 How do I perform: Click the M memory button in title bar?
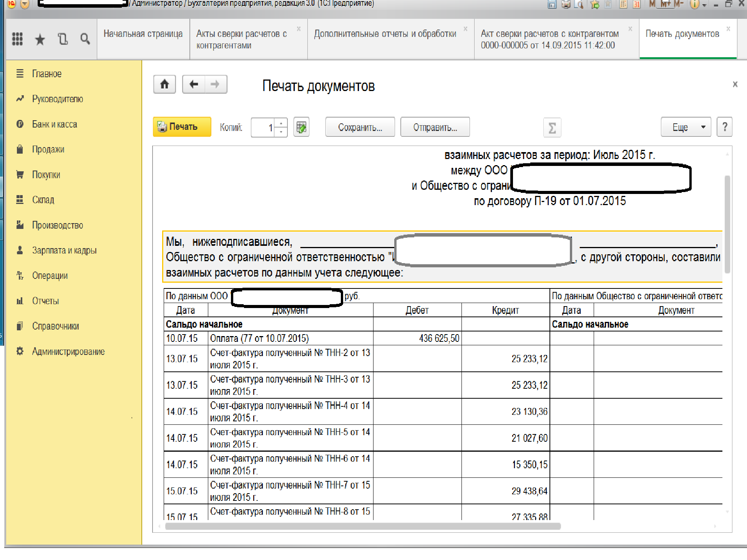(652, 4)
